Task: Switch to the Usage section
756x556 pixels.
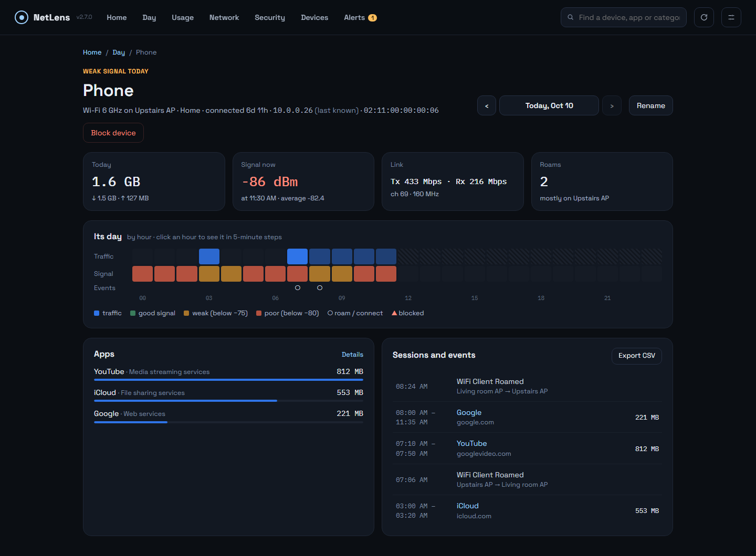Action: point(183,17)
